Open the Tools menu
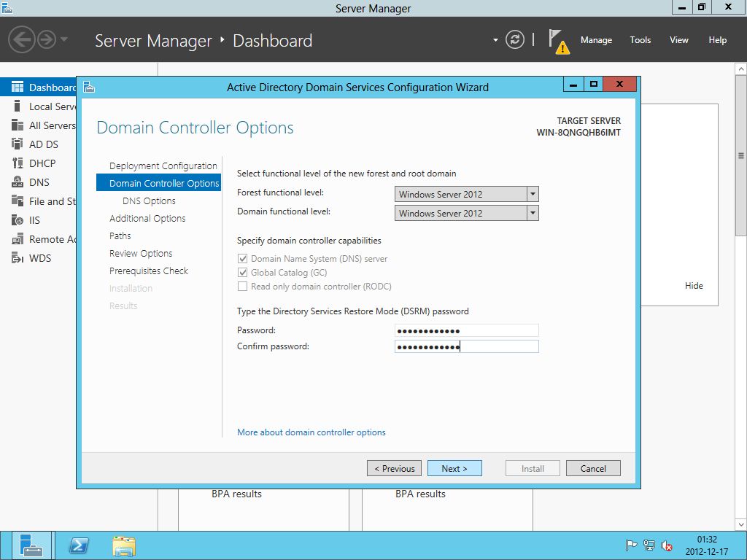 [x=640, y=40]
